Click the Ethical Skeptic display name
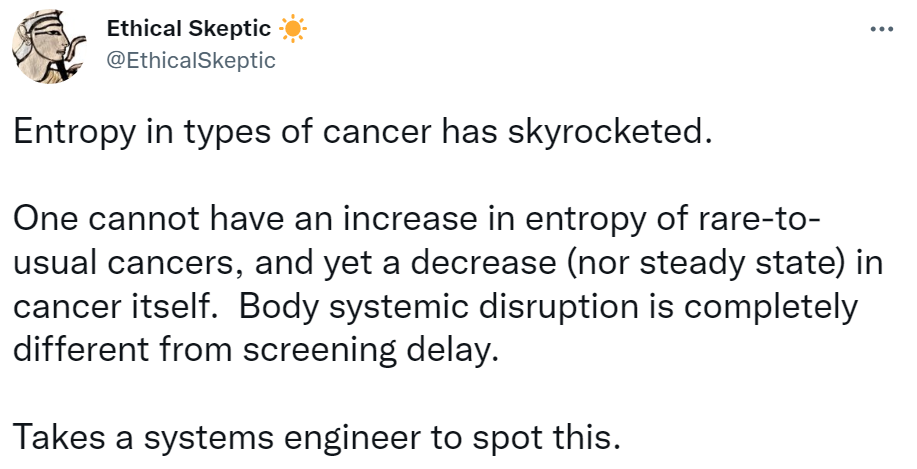 pos(189,30)
